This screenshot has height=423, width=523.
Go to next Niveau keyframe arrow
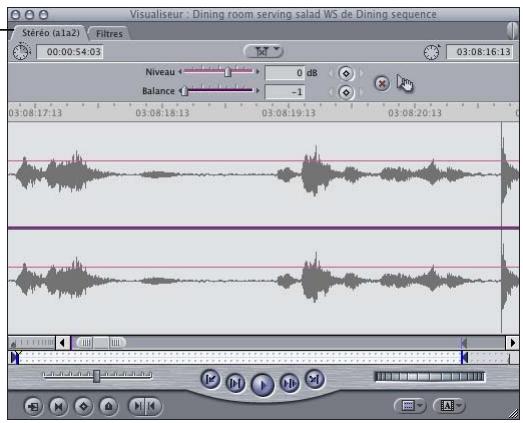tap(361, 73)
